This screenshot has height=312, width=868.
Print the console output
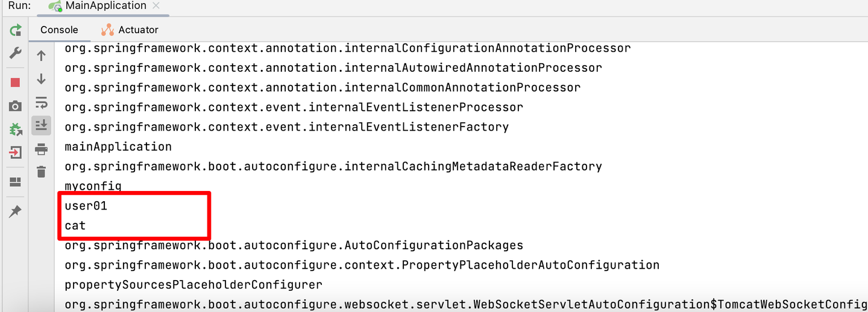click(41, 149)
